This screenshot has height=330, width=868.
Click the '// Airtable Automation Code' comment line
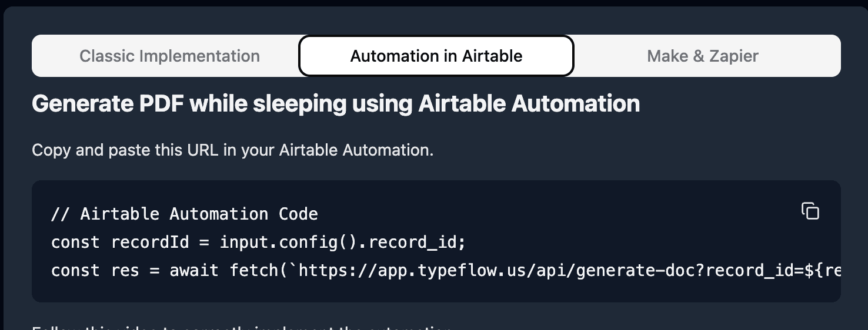click(x=184, y=214)
